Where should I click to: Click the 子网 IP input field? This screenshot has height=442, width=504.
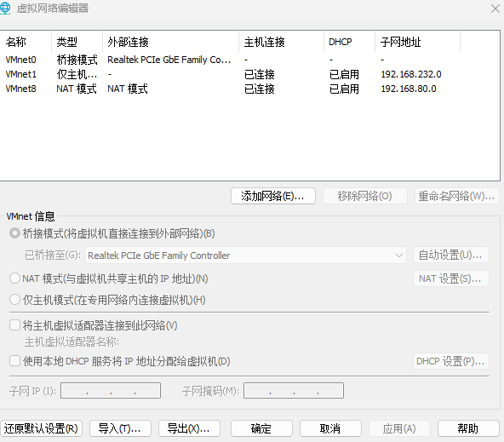[x=111, y=391]
